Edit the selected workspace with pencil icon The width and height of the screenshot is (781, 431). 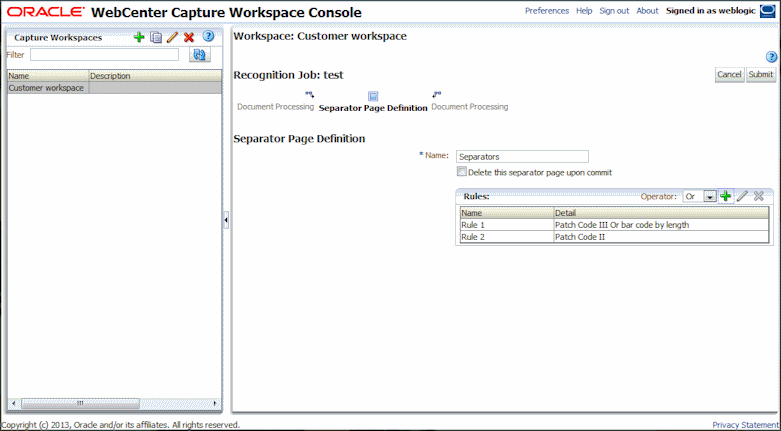coord(172,37)
